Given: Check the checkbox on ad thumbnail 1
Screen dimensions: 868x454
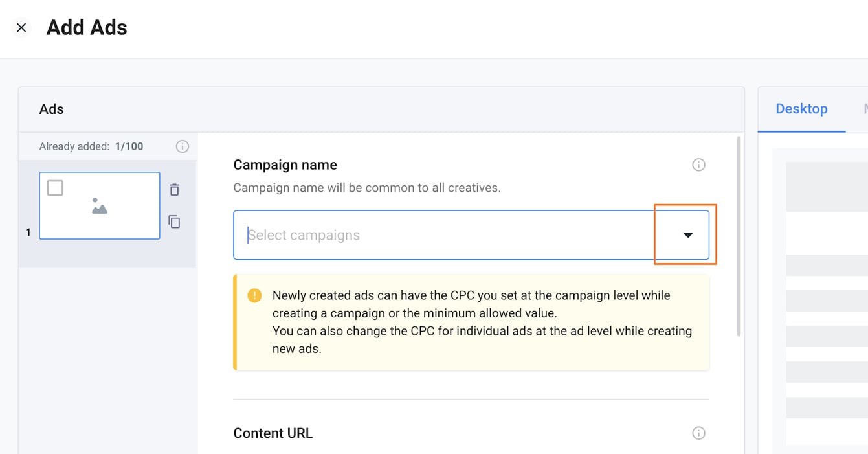Looking at the screenshot, I should (x=55, y=187).
